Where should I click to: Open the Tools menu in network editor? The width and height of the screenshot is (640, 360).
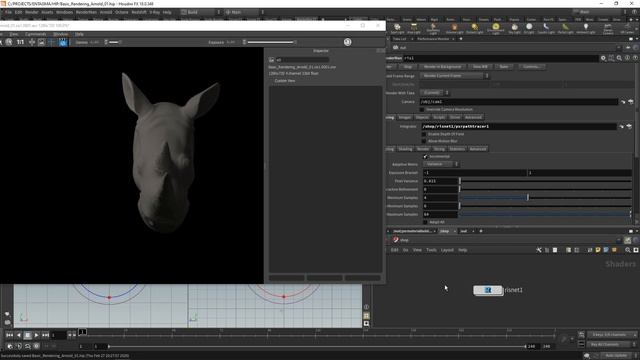(431, 250)
